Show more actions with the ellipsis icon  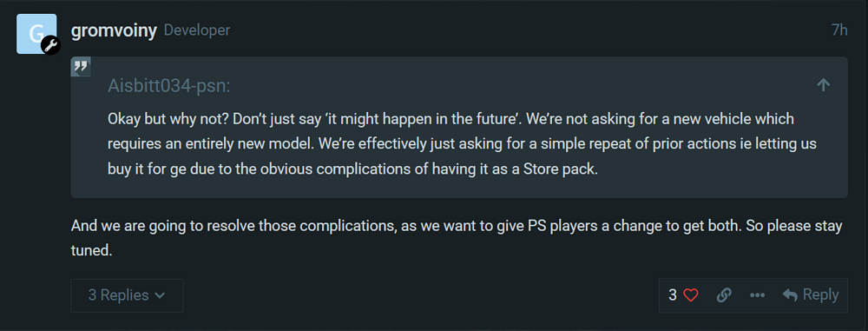(x=757, y=295)
